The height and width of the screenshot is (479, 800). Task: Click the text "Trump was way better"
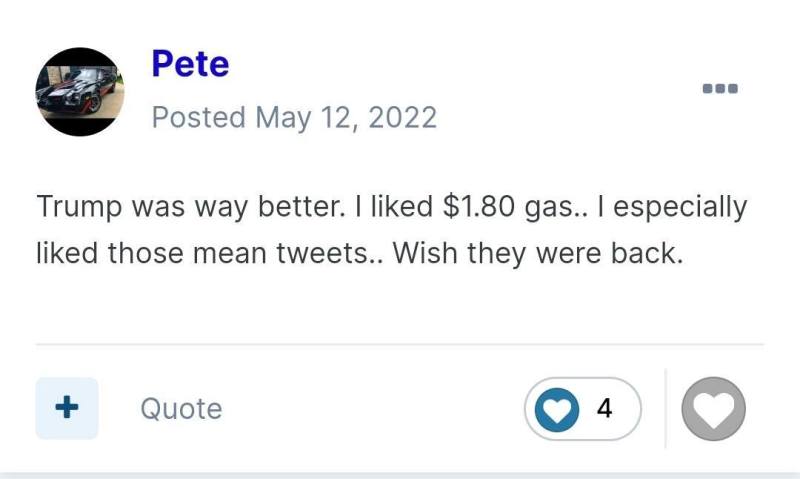click(188, 207)
